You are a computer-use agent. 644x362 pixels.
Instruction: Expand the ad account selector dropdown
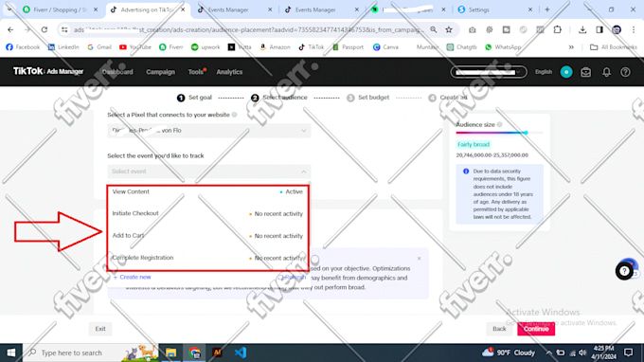(489, 72)
